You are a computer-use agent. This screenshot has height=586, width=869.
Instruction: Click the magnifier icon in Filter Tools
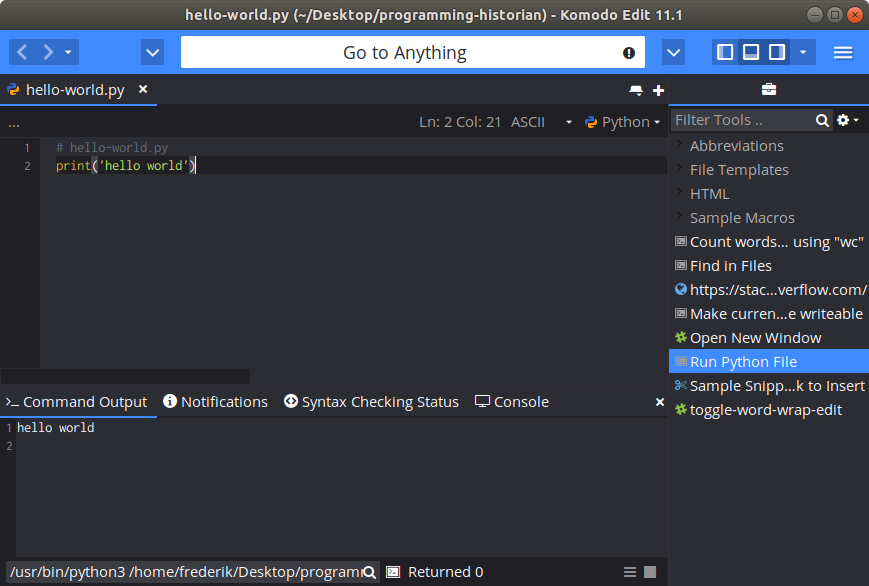tap(822, 119)
